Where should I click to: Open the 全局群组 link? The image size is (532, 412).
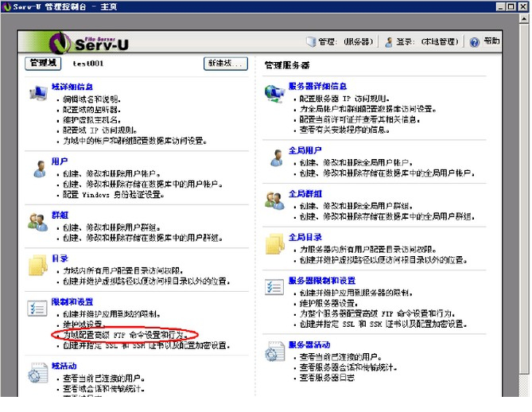pos(305,194)
